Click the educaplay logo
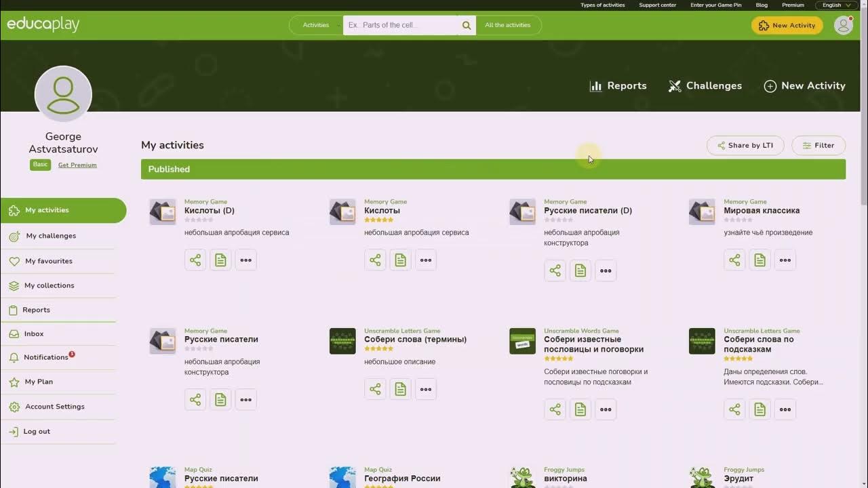The height and width of the screenshot is (488, 868). (x=43, y=24)
